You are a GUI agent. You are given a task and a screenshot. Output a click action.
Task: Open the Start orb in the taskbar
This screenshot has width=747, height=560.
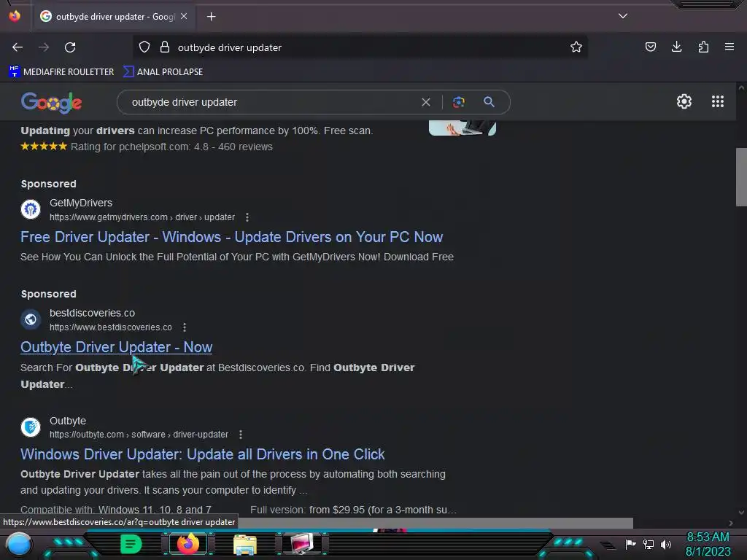[19, 544]
